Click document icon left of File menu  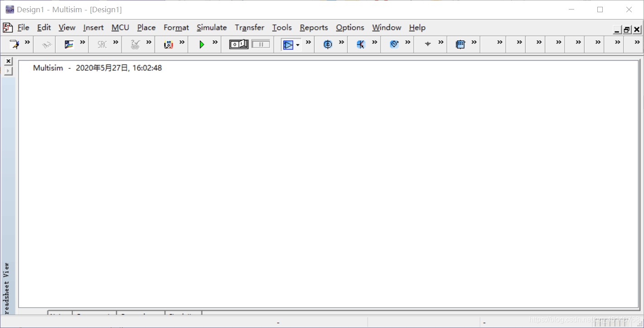click(8, 28)
